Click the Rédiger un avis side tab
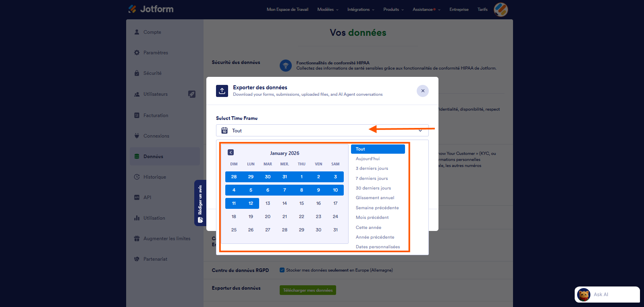This screenshot has width=644, height=307. 200,203
